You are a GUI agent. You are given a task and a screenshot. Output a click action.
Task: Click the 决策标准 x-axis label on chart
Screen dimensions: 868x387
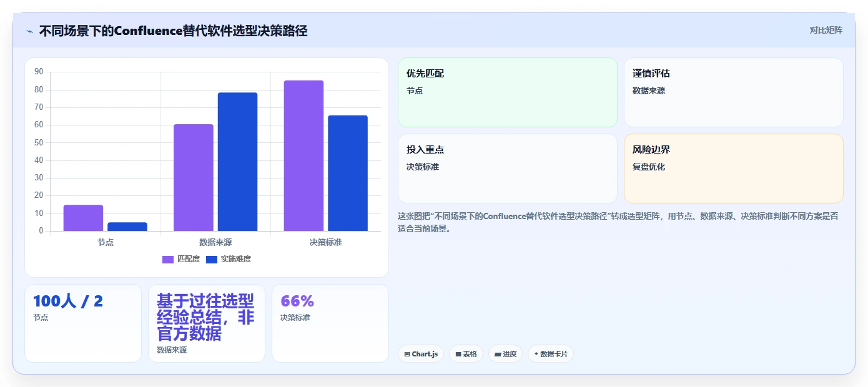(326, 242)
